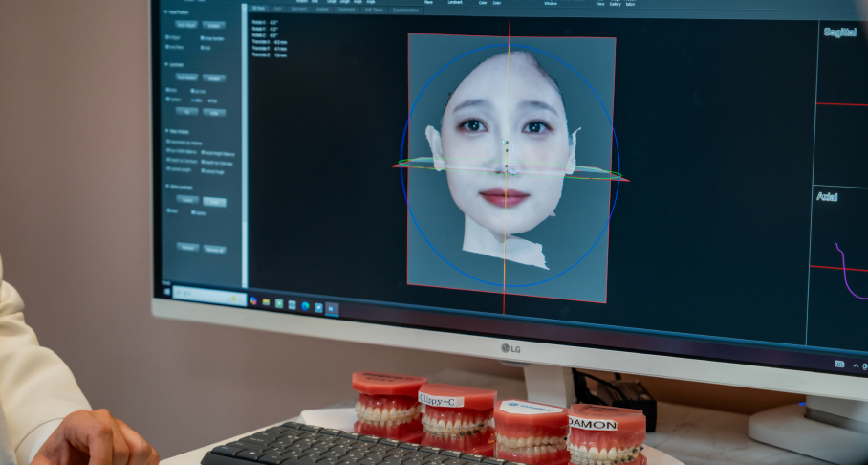Click the Remove All button
Image resolution: width=868 pixels, height=465 pixels.
[x=214, y=250]
